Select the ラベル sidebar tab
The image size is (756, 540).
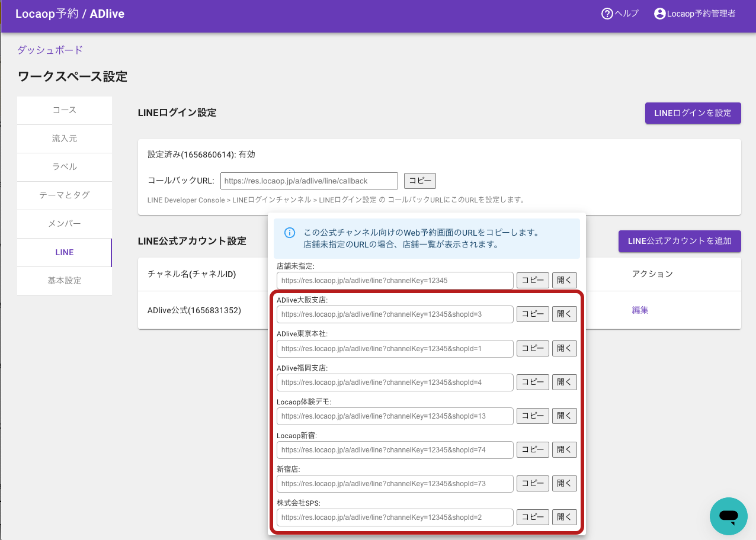coord(65,167)
